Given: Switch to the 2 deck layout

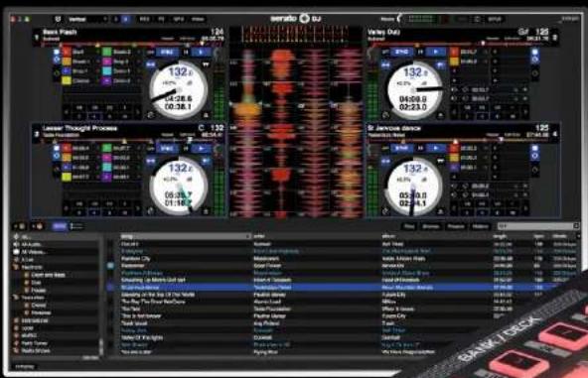Looking at the screenshot, I should 116,19.
